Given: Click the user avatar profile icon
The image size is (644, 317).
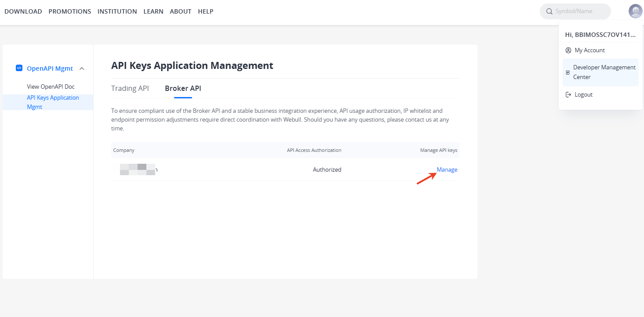Looking at the screenshot, I should tap(635, 11).
